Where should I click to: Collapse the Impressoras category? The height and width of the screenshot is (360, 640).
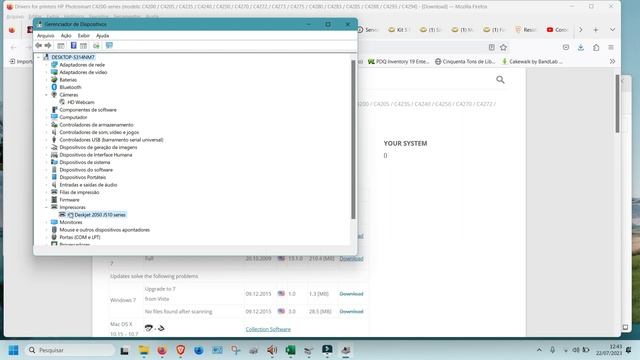tap(47, 207)
